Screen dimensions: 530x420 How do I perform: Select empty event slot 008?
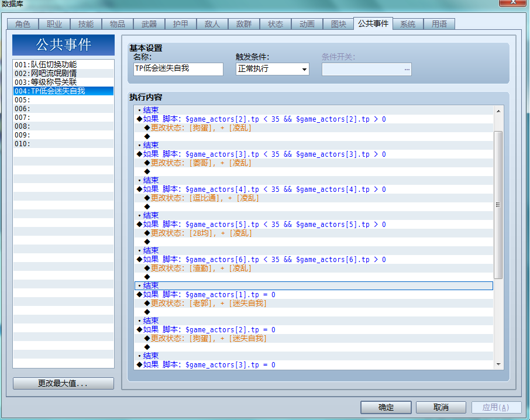click(63, 126)
